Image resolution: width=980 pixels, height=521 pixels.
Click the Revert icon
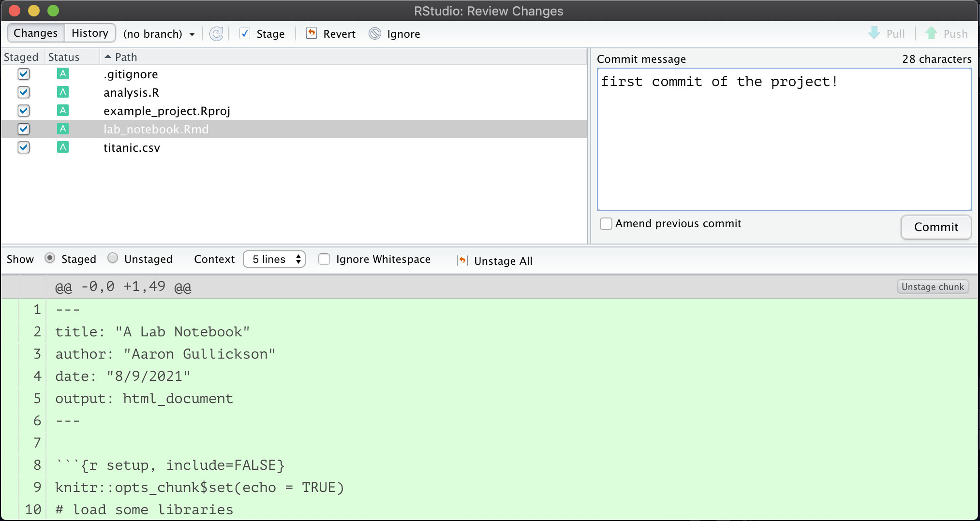(x=312, y=33)
